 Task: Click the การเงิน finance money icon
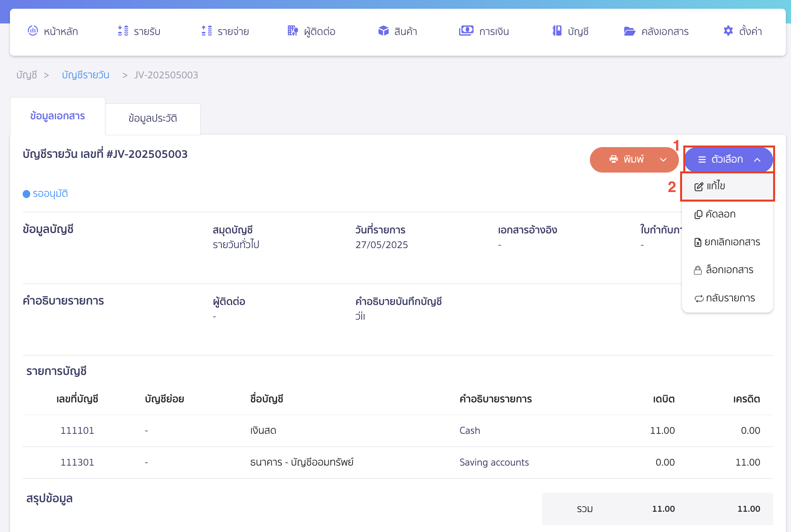pyautogui.click(x=466, y=31)
